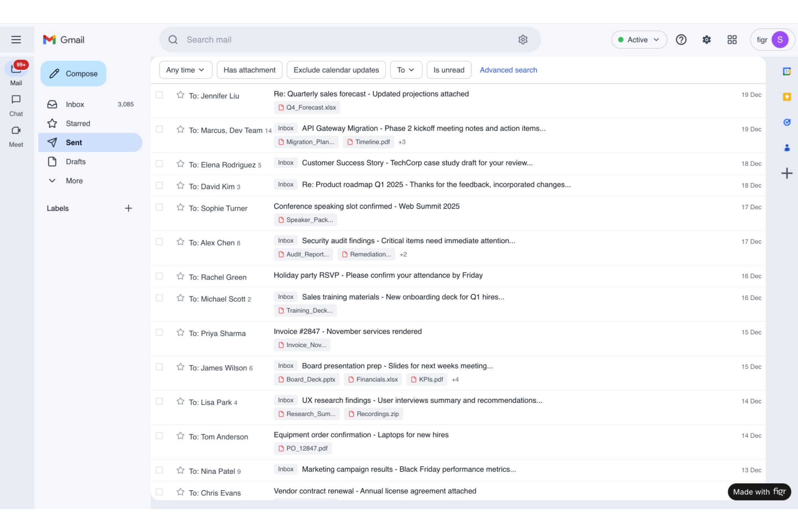Open the Help question mark icon
The width and height of the screenshot is (798, 532).
681,40
